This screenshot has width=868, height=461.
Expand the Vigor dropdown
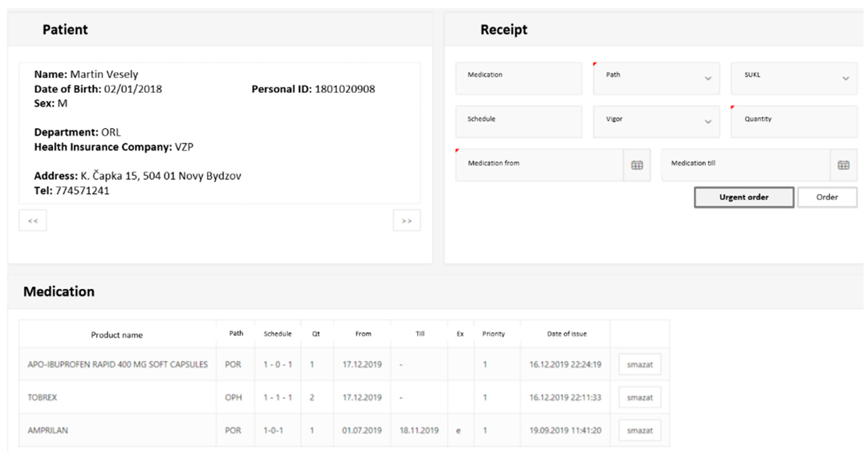point(708,122)
